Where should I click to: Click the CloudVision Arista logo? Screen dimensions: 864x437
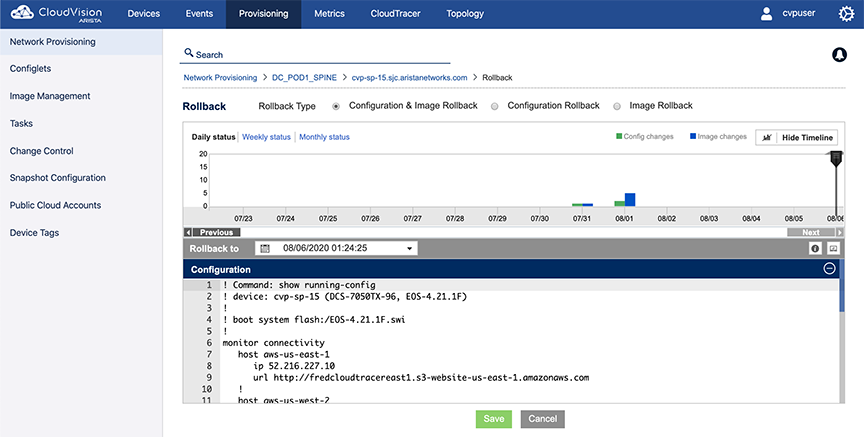tap(56, 13)
